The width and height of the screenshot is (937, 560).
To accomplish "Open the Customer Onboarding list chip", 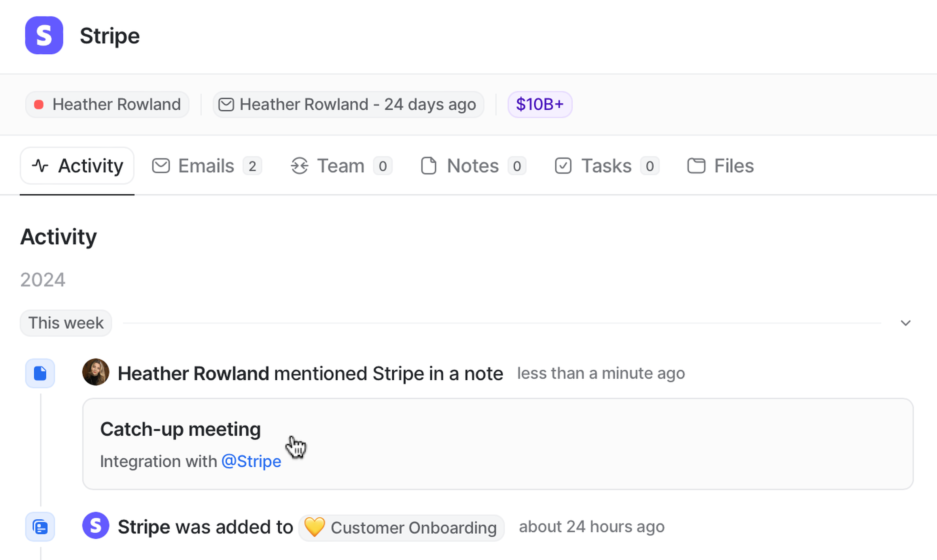I will [x=401, y=528].
